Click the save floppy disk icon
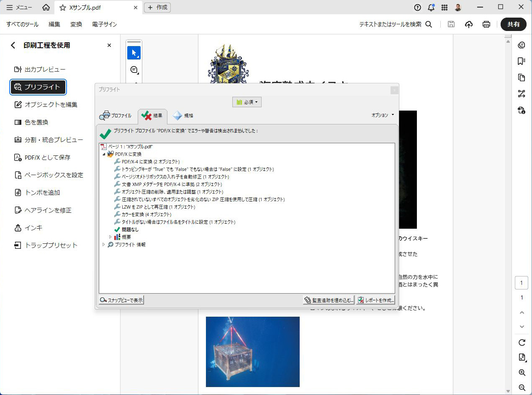This screenshot has height=395, width=532. [451, 24]
